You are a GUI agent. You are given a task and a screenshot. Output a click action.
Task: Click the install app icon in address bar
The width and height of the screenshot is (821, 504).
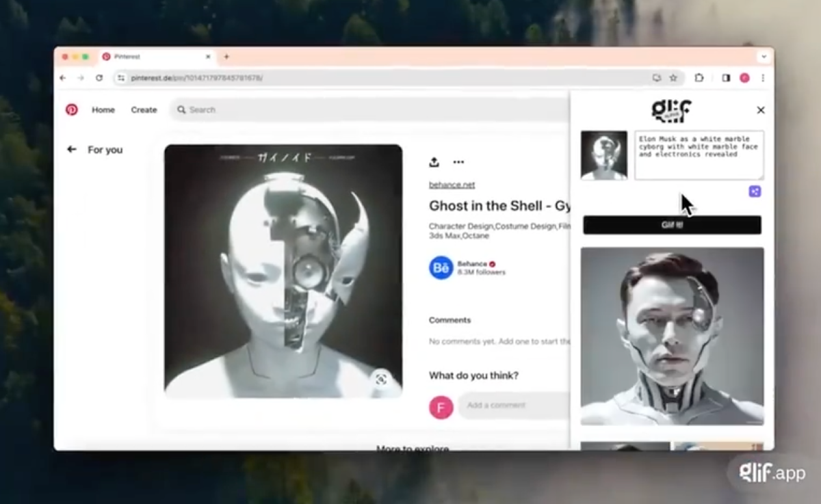pyautogui.click(x=657, y=78)
